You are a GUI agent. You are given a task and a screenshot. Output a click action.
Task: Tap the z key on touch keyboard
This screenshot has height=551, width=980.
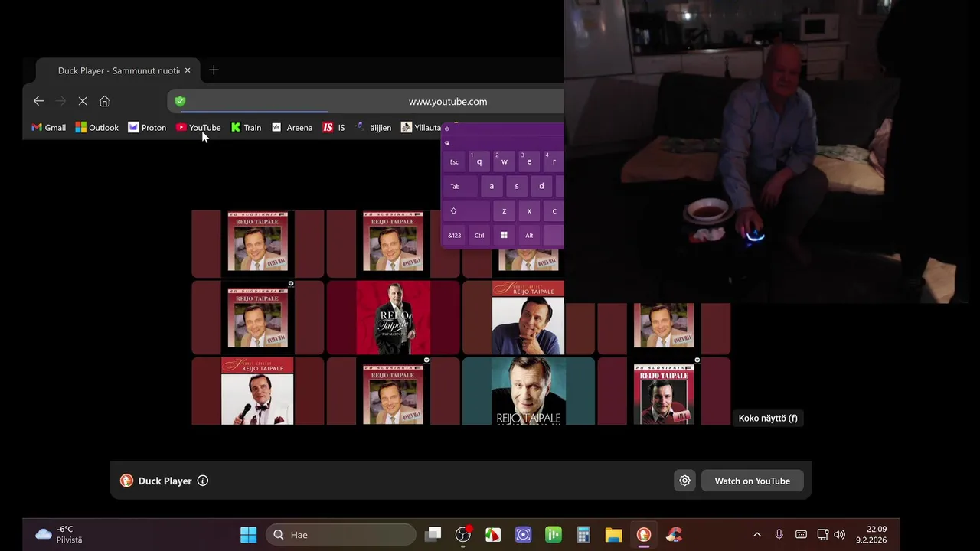click(x=504, y=211)
